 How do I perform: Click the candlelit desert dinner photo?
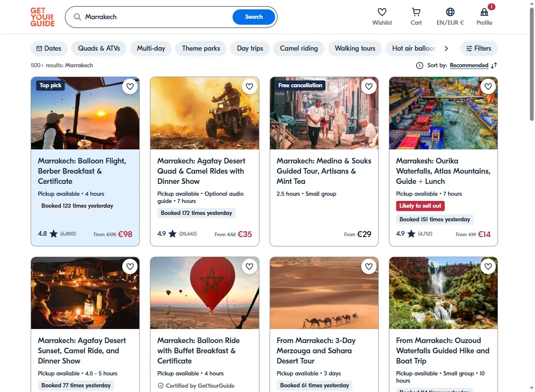(85, 293)
